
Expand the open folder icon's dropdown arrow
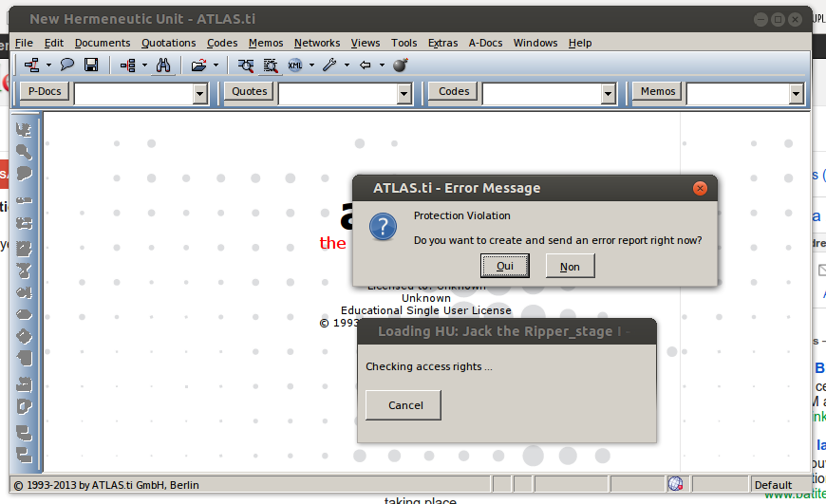[x=216, y=65]
